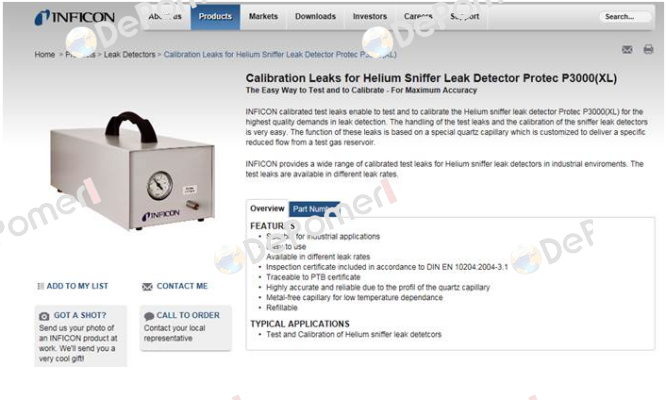Image resolution: width=666 pixels, height=400 pixels.
Task: Click the calibration leak product image
Action: (132, 171)
